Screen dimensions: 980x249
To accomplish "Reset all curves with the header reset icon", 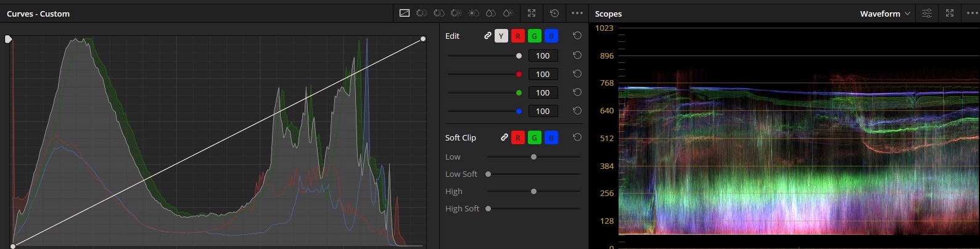I will [x=554, y=13].
